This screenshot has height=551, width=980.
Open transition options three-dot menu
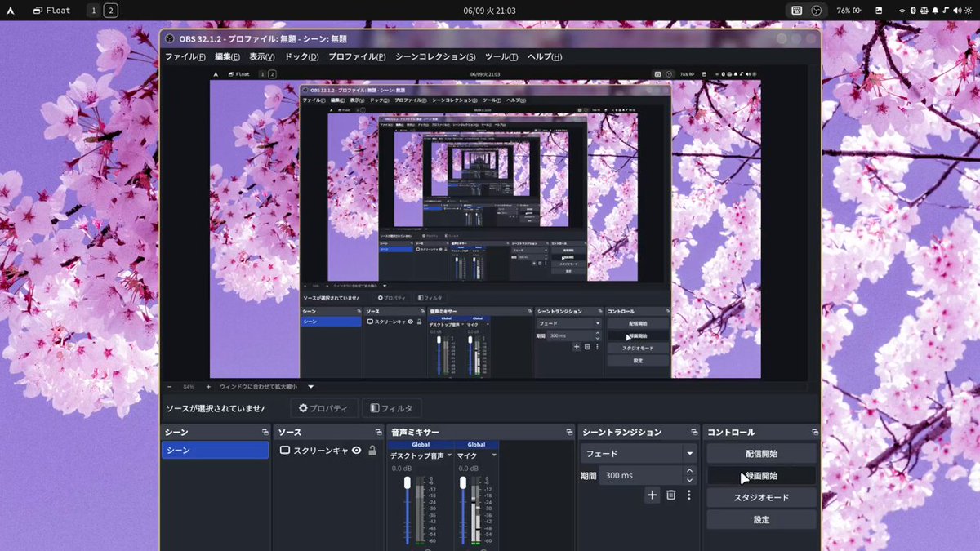click(688, 495)
